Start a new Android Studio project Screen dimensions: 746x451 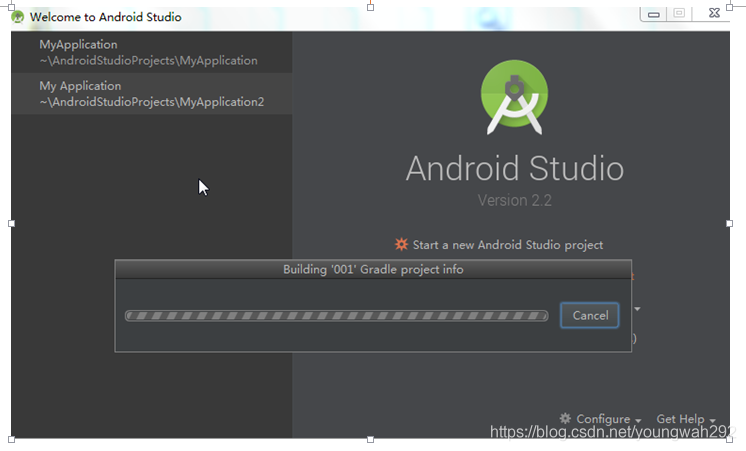tap(508, 245)
